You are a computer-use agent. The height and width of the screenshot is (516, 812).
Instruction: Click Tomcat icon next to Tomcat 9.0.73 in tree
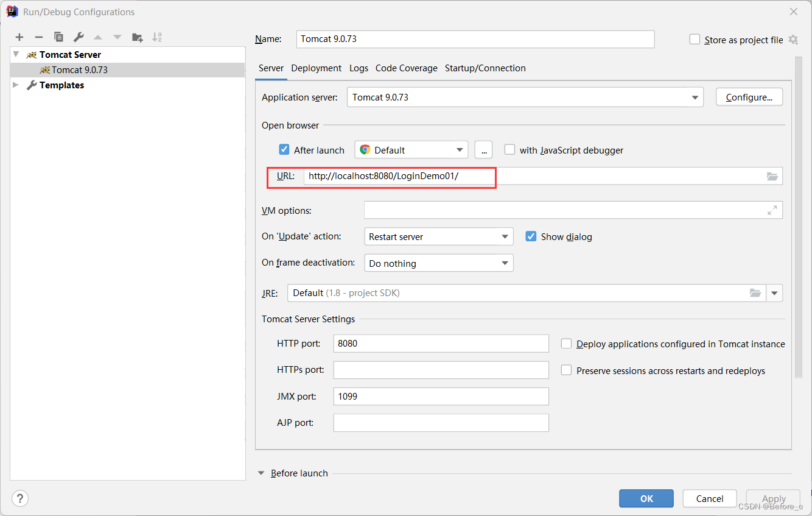coord(45,70)
